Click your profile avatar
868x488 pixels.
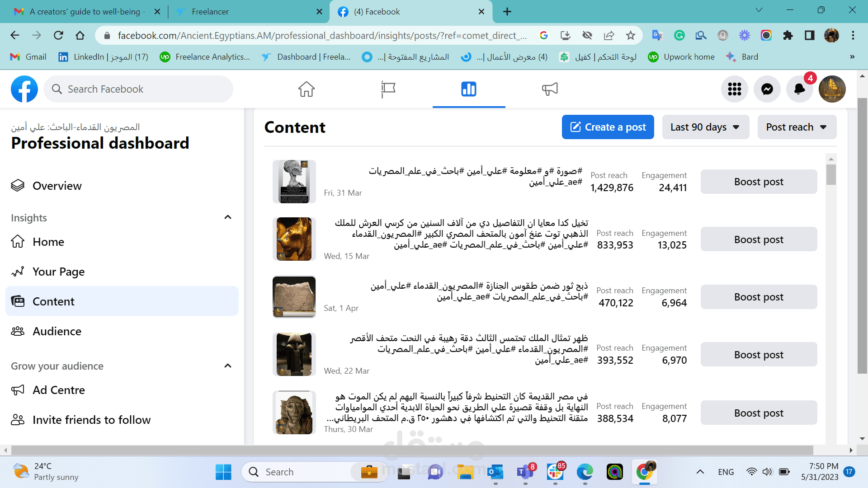832,89
